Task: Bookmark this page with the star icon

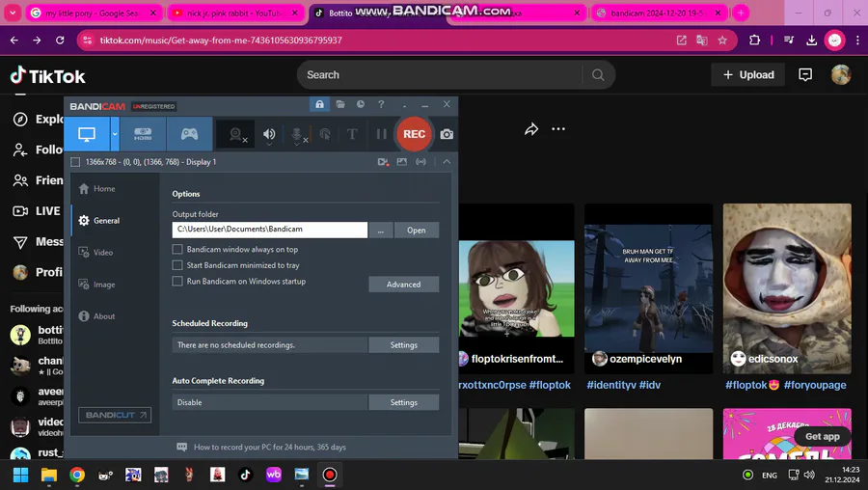Action: pyautogui.click(x=722, y=40)
